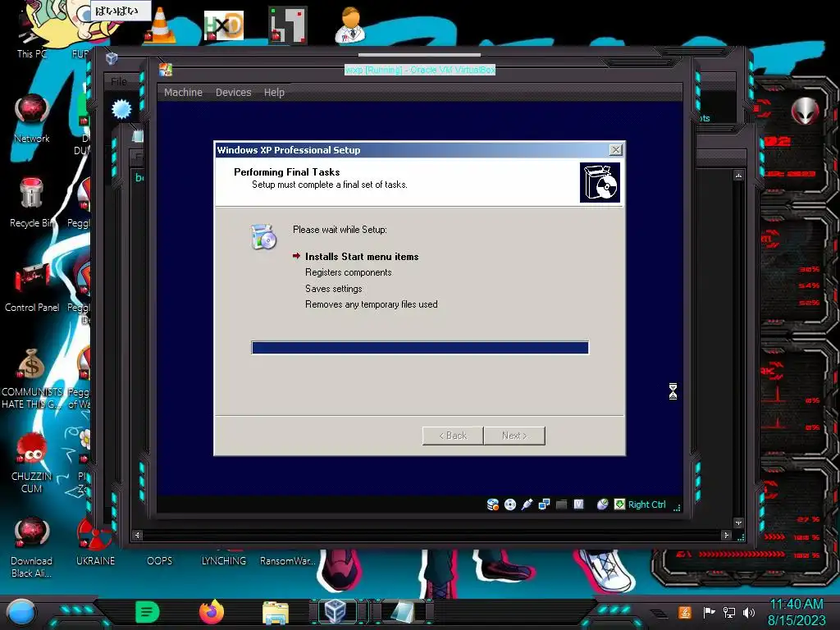Click the mouse integration icon in status bar
The image size is (840, 630).
[x=603, y=504]
